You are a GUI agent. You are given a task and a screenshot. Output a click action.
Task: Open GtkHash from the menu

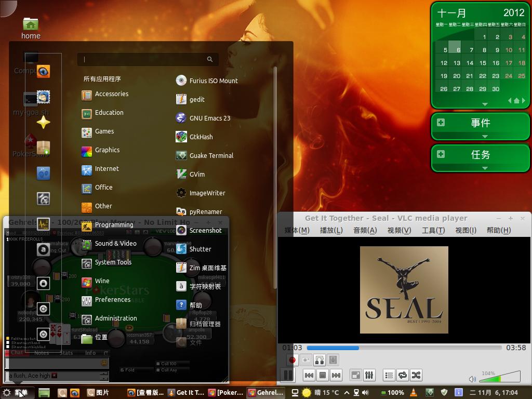pyautogui.click(x=194, y=137)
